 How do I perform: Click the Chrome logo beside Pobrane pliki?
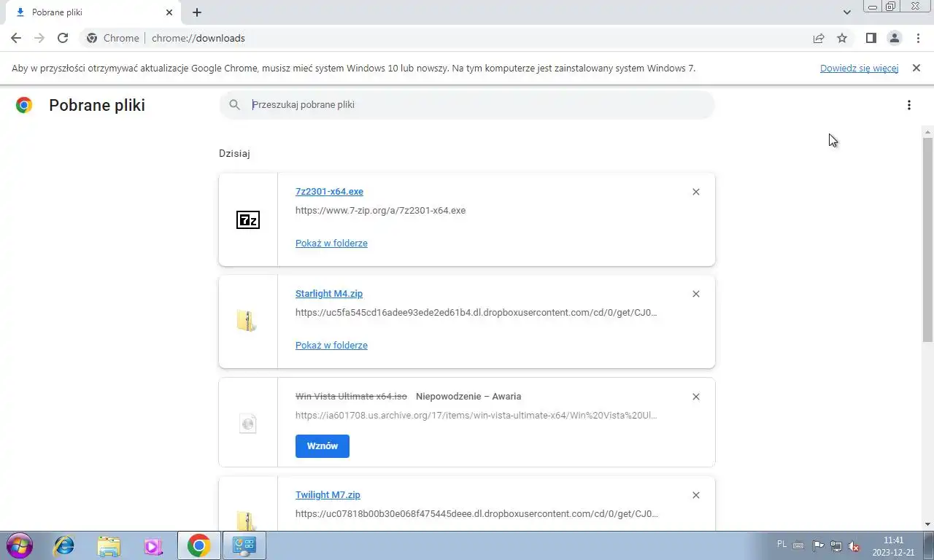(x=24, y=105)
